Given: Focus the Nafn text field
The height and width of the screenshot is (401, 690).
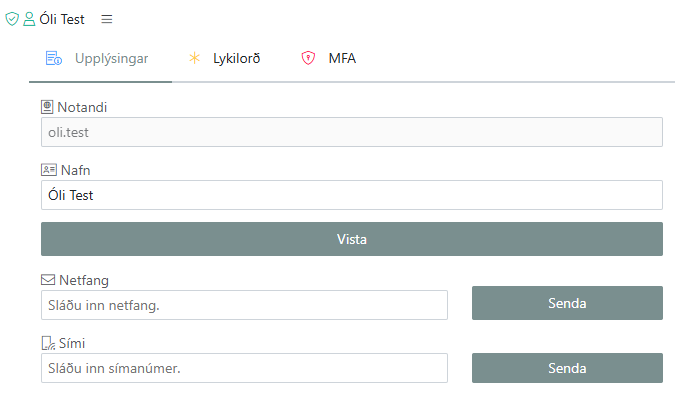Looking at the screenshot, I should pyautogui.click(x=351, y=195).
